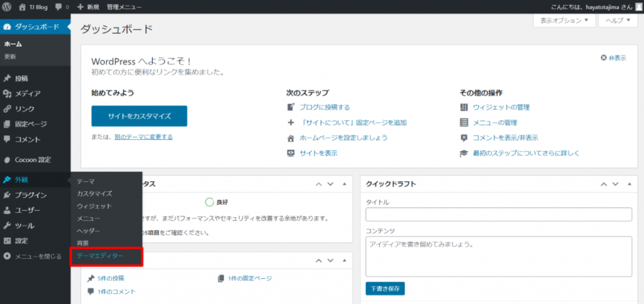
Task: Click the monitor icon beside サイトを表示
Action: pos(291,153)
